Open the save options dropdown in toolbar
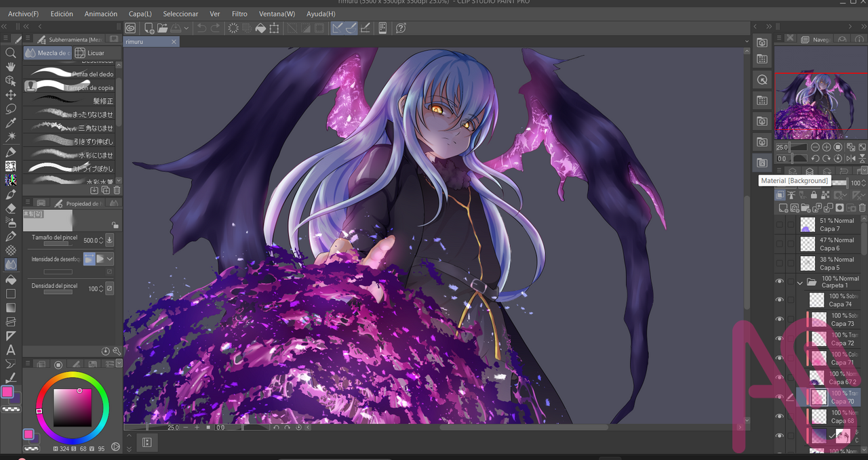This screenshot has height=460, width=868. point(186,28)
